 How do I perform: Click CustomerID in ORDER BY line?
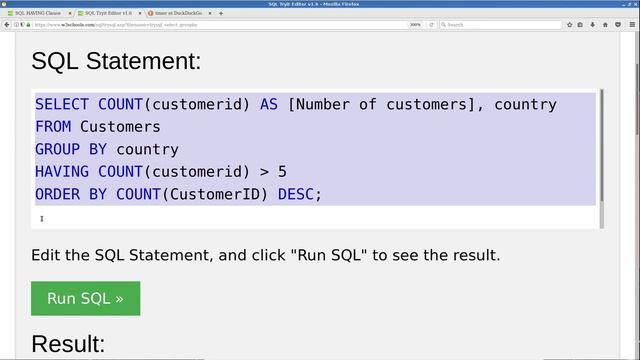[215, 194]
